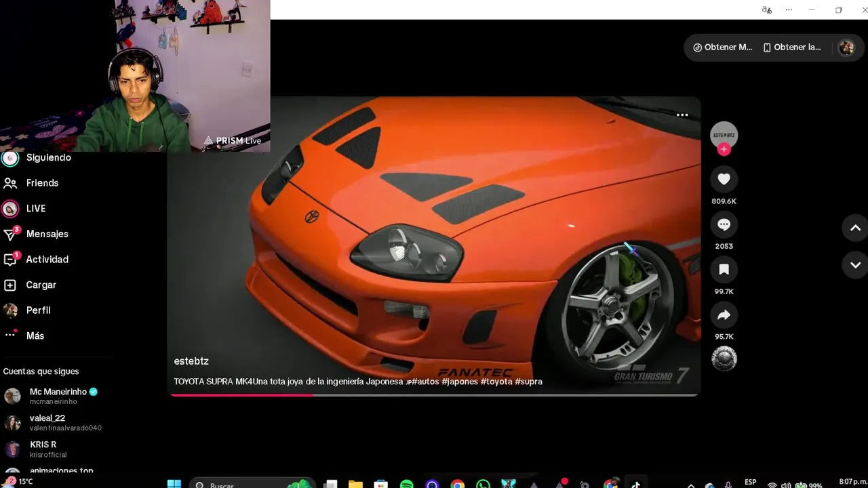Viewport: 868px width, 488px height.
Task: Go to previous video with up arrow
Action: point(855,228)
